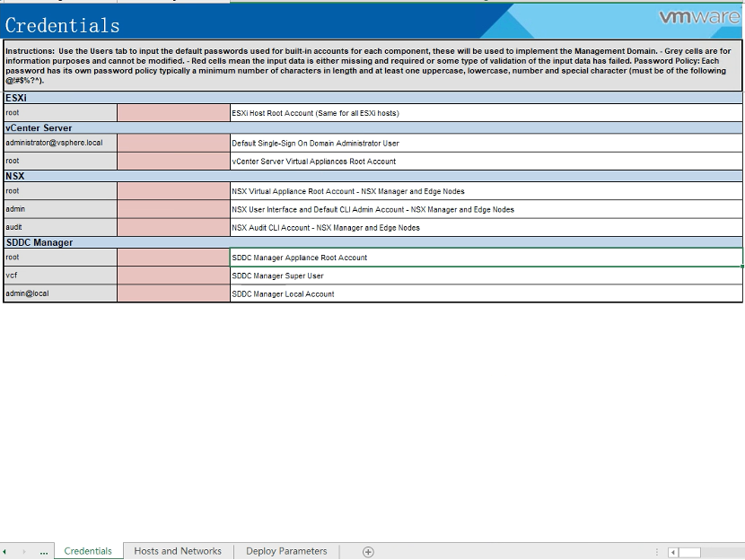Select password cell for administrator@vsphere.local
This screenshot has height=560, width=745.
coord(173,143)
